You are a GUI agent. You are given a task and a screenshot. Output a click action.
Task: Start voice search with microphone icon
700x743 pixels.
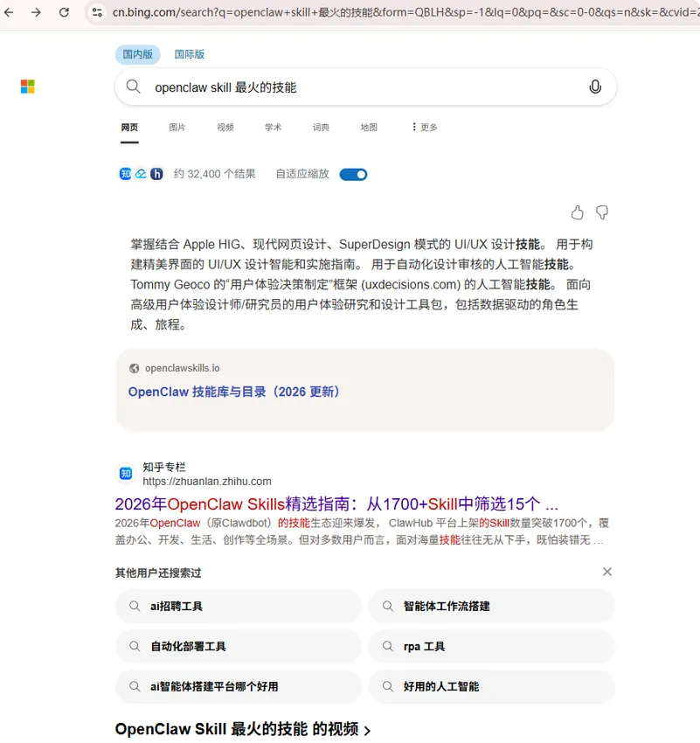point(595,87)
